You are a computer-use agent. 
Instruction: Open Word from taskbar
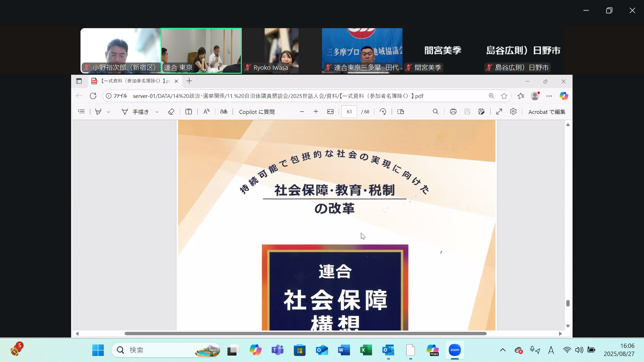[x=344, y=350]
